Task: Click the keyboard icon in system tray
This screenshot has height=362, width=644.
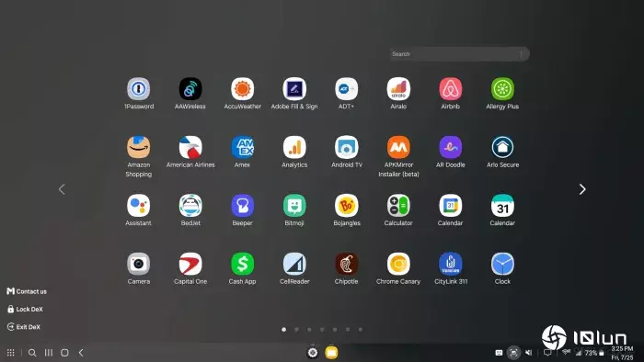Action: [499, 353]
